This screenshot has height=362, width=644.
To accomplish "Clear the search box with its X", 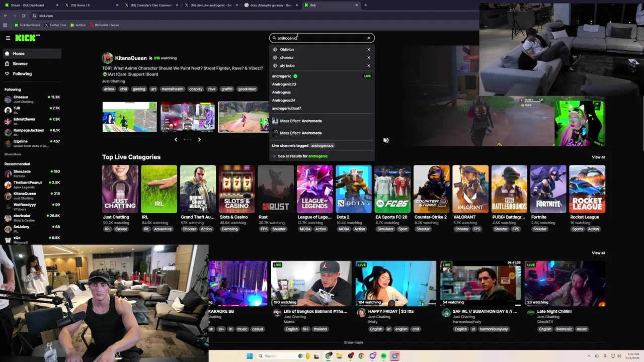I will point(369,38).
